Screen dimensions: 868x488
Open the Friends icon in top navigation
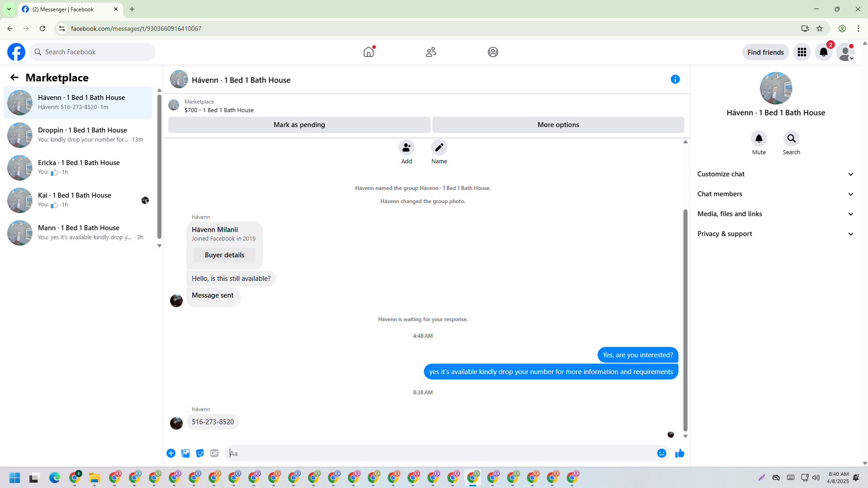point(431,52)
